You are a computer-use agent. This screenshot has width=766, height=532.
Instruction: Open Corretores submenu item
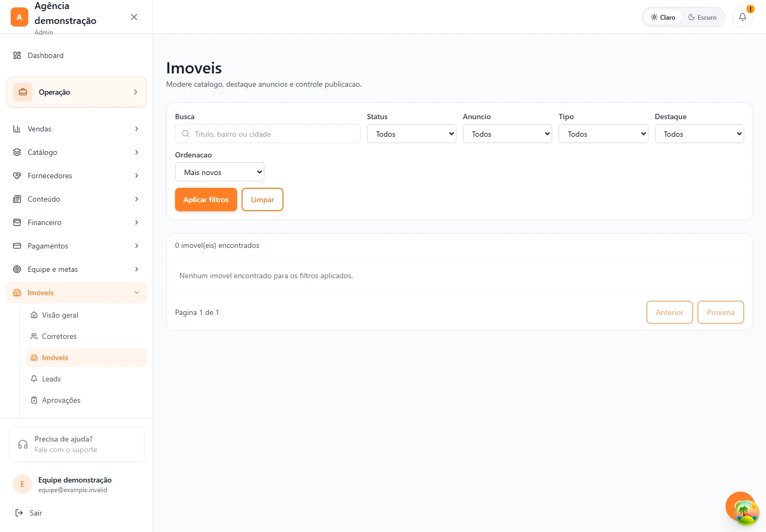point(86,336)
